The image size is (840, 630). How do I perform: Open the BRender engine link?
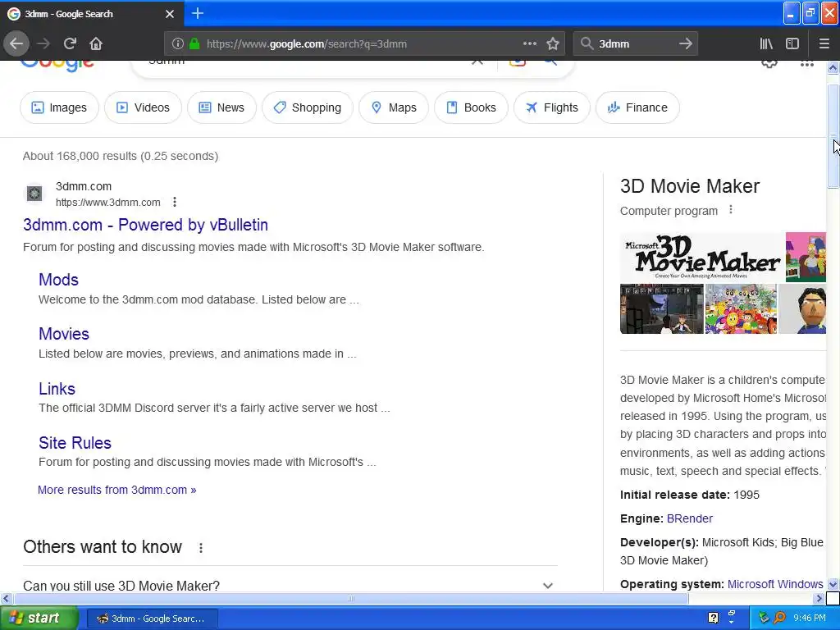point(689,518)
